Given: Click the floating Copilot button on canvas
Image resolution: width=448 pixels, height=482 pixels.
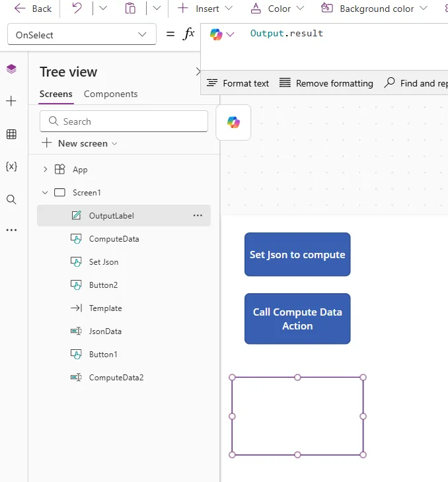Looking at the screenshot, I should coord(233,122).
